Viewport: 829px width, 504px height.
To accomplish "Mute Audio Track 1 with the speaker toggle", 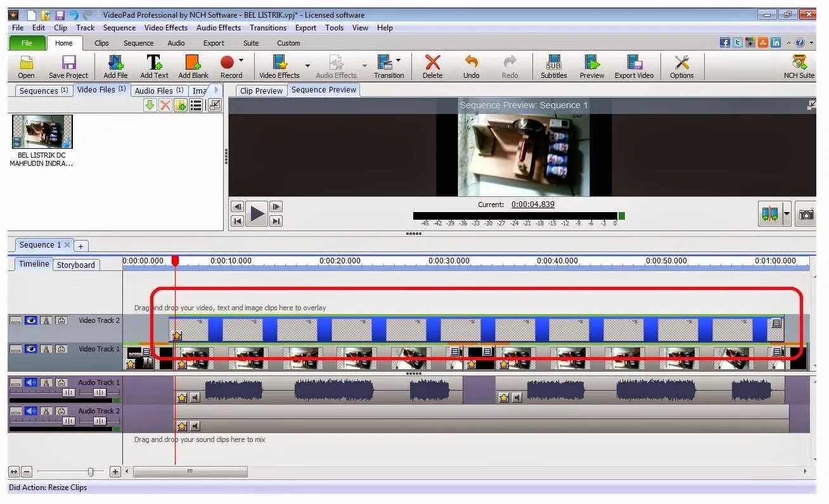I will [30, 382].
